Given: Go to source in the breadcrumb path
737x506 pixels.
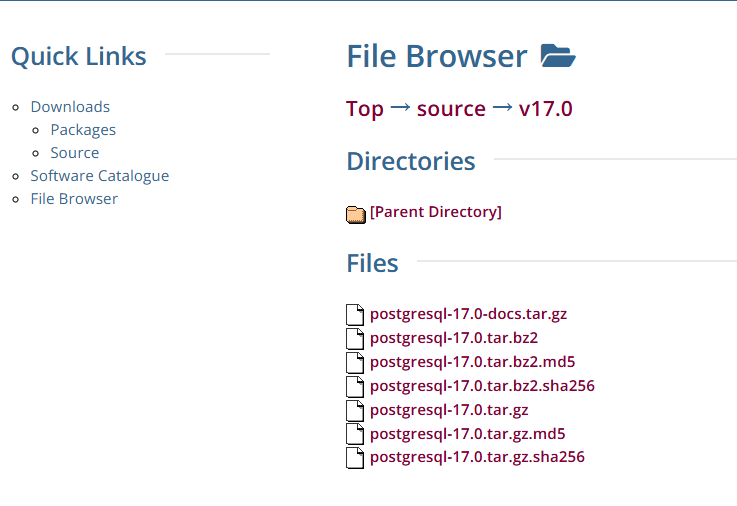Looking at the screenshot, I should (x=451, y=109).
